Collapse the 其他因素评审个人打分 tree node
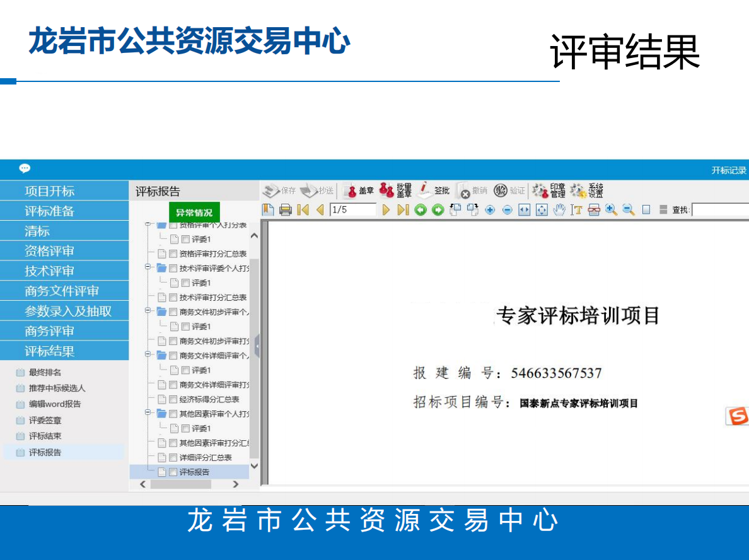This screenshot has width=749, height=560. click(x=149, y=413)
